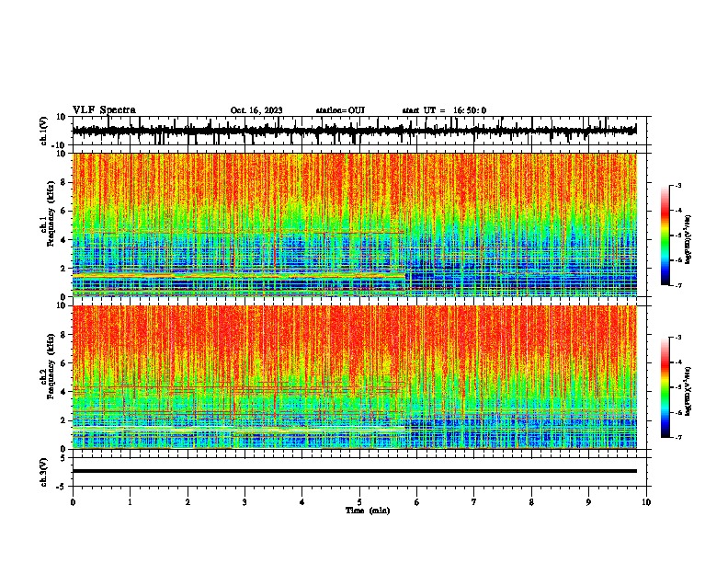728x563 pixels.
Task: Select the date label "Oct. 16, 2023"
Action: 256,110
